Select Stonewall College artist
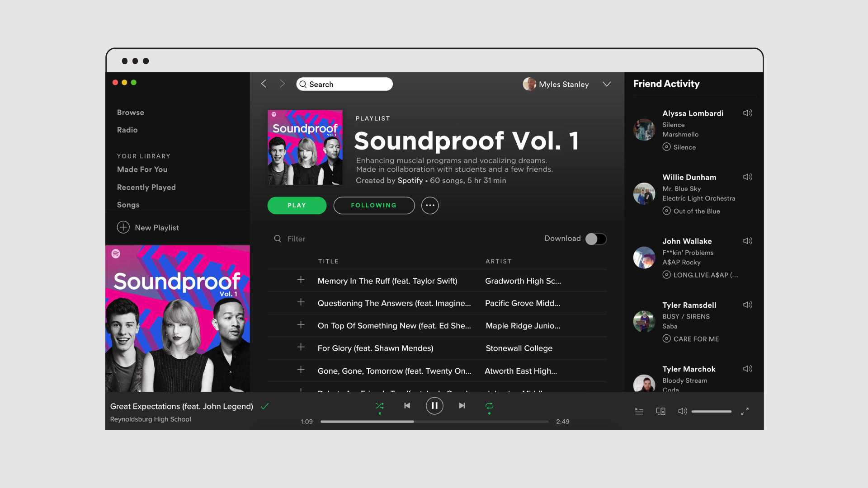 click(x=519, y=348)
